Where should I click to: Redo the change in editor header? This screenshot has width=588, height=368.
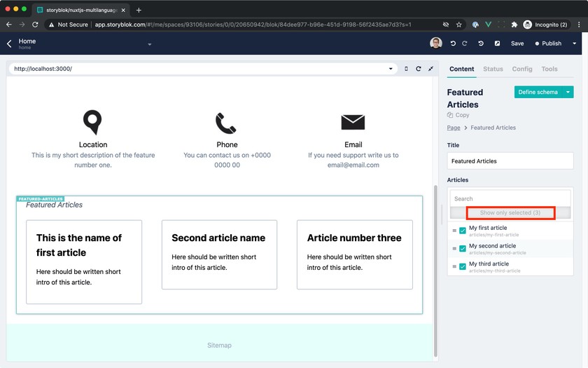pyautogui.click(x=465, y=43)
